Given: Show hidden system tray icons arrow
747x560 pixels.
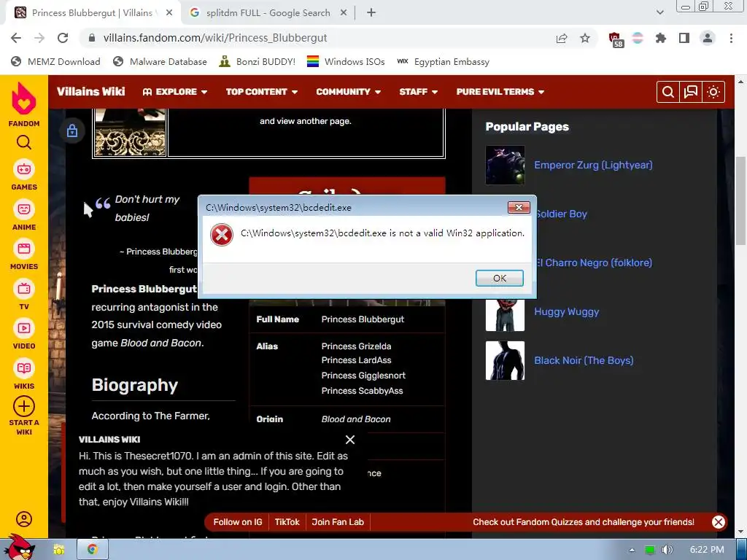Looking at the screenshot, I should [632, 550].
